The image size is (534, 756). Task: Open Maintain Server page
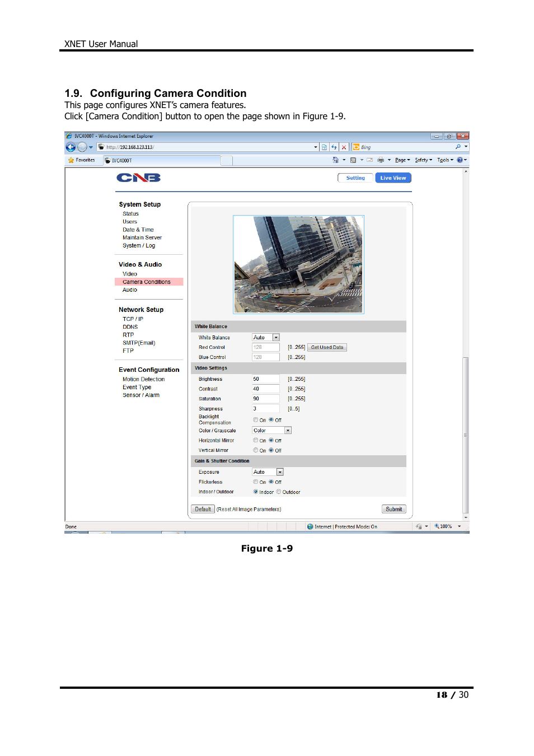pos(142,237)
